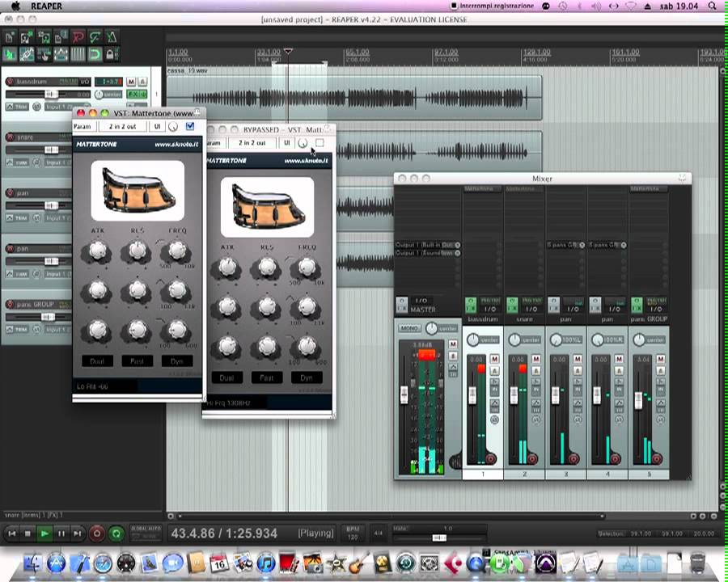Open Project settings from the toolbar
The height and width of the screenshot is (582, 728).
click(x=61, y=37)
